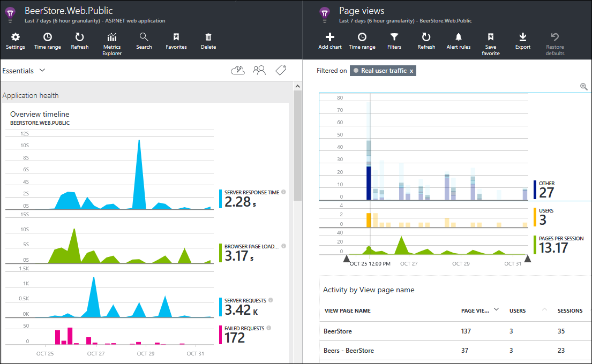The image size is (592, 364).
Task: Click Restore defaults
Action: [x=555, y=44]
